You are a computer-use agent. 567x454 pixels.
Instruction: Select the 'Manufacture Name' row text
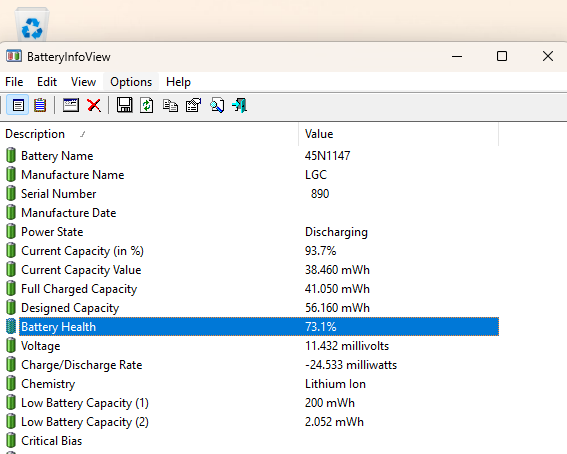[73, 175]
